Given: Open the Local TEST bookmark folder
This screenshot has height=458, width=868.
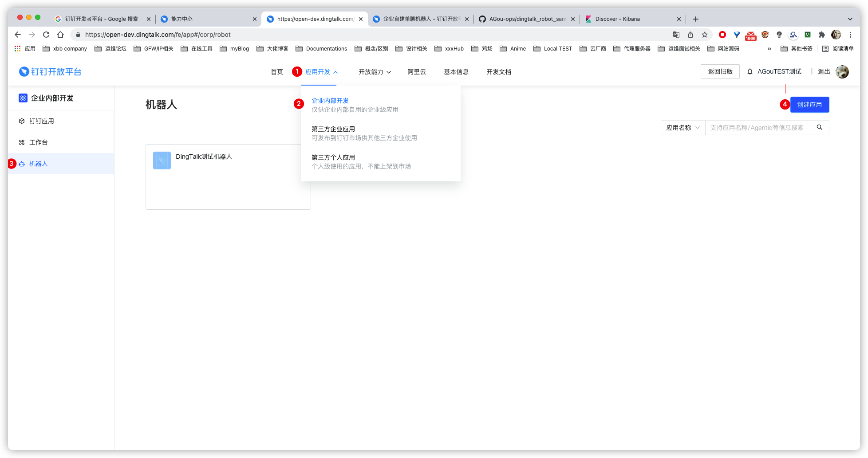Looking at the screenshot, I should pos(552,49).
